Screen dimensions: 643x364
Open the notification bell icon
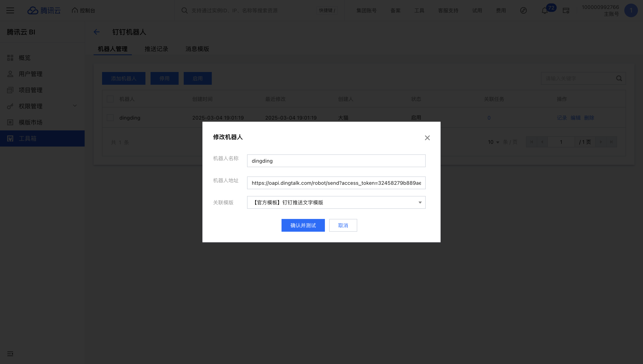point(544,11)
